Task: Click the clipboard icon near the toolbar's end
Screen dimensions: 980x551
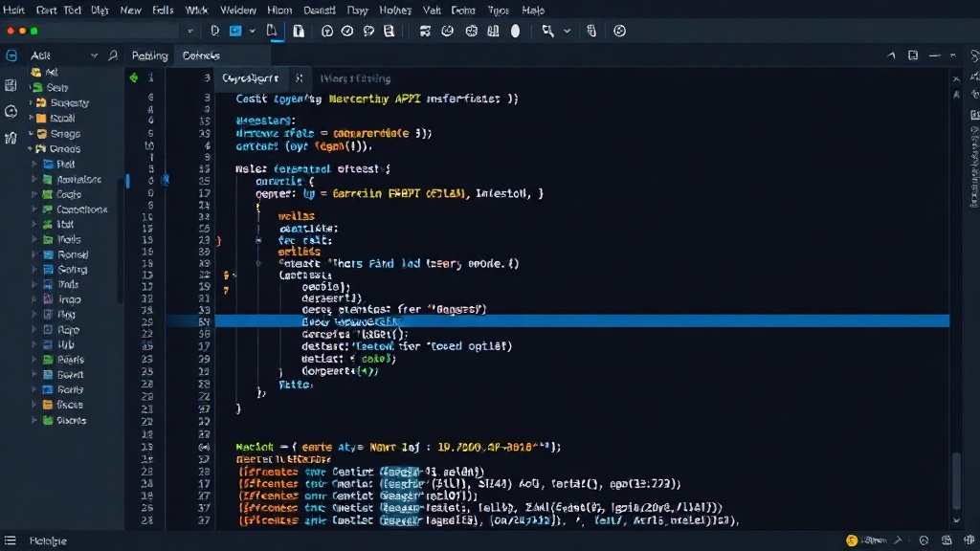Action: point(591,32)
